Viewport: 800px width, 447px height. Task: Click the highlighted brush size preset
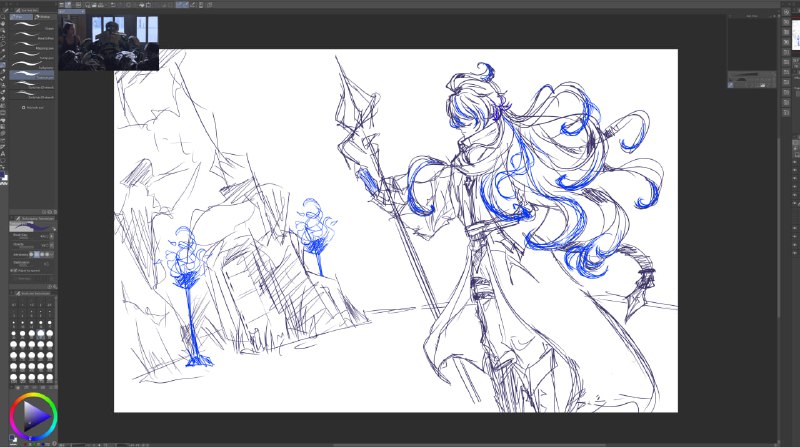coord(41,334)
